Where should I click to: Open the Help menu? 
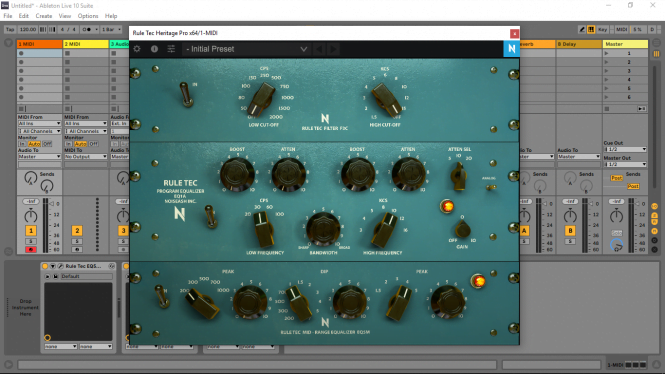(x=111, y=16)
